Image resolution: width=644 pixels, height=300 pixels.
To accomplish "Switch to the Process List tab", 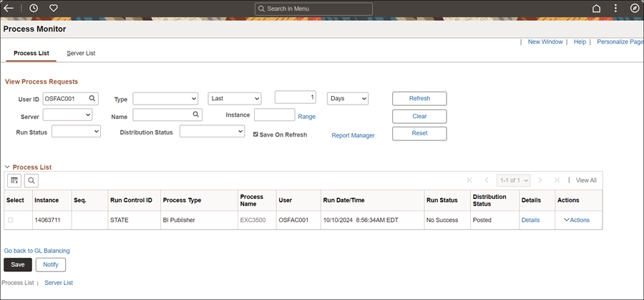I will (x=31, y=54).
